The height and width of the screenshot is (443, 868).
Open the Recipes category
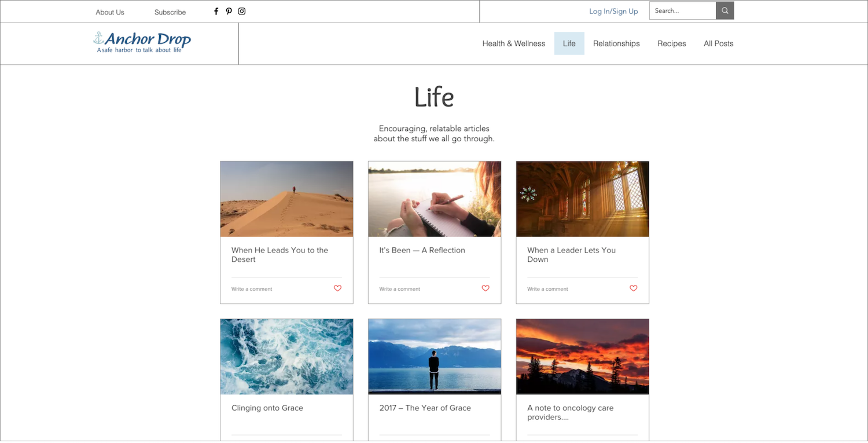click(672, 43)
